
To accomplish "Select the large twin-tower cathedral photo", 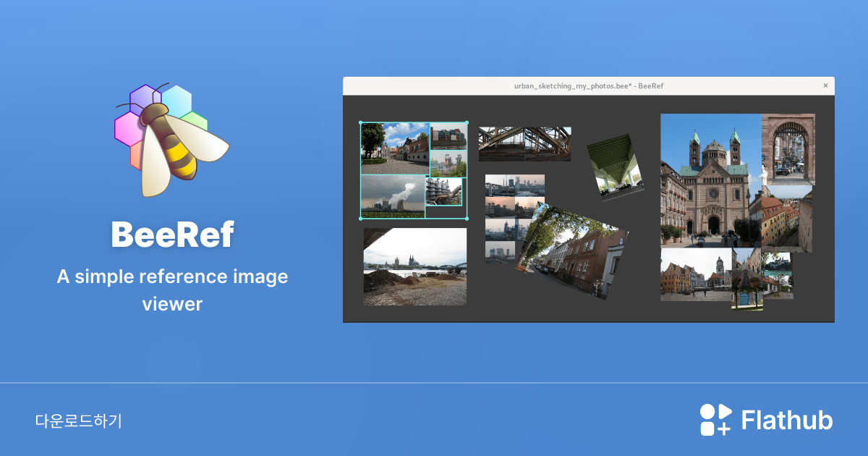I will pos(709,181).
